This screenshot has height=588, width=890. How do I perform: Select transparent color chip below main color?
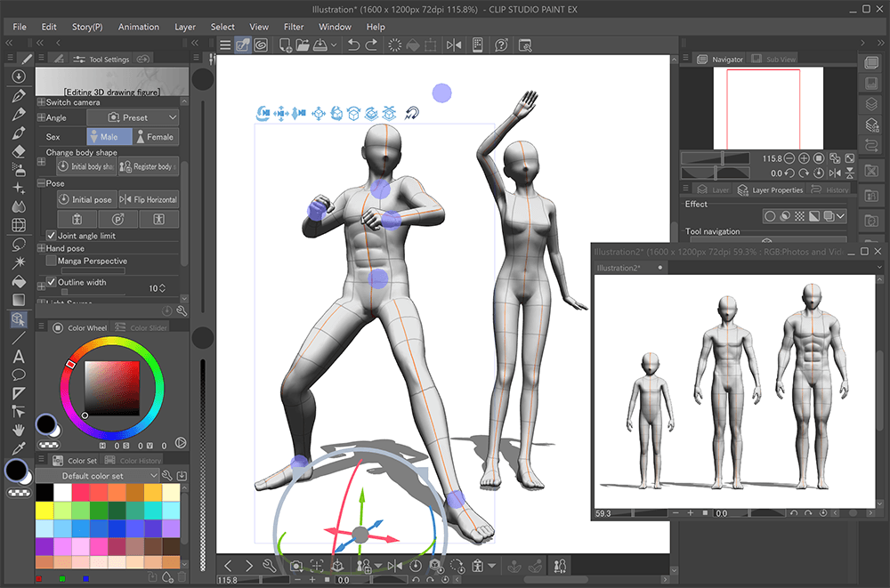coord(18,493)
